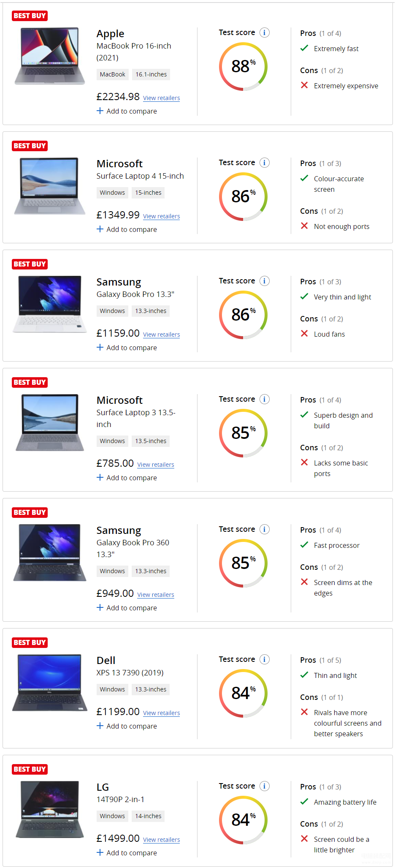
Task: Add Surface Laptop 4 15-inch to compare
Action: tap(127, 229)
